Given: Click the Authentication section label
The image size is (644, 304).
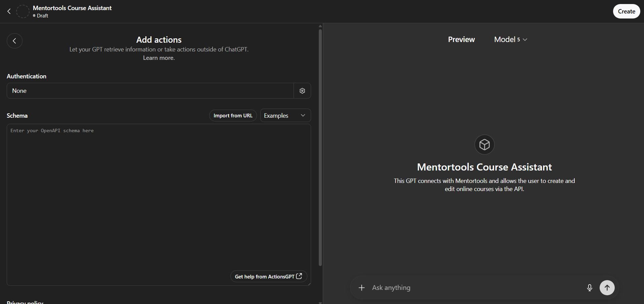Looking at the screenshot, I should pos(27,76).
